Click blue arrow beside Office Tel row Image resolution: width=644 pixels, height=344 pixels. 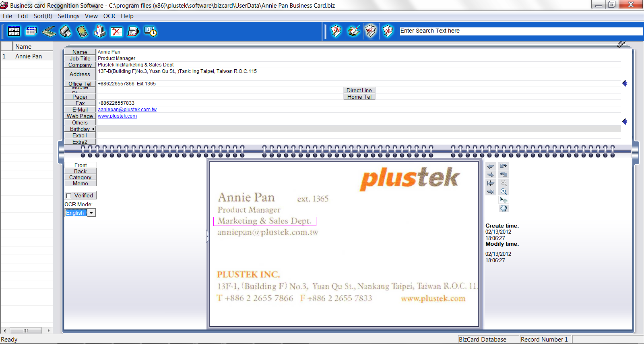coord(625,83)
